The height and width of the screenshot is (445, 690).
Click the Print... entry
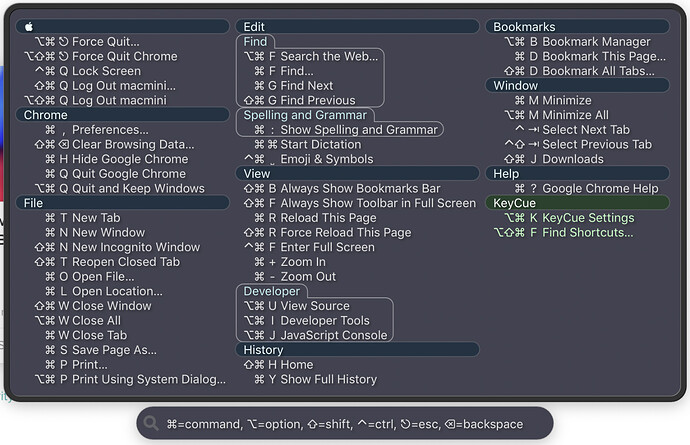click(76, 364)
